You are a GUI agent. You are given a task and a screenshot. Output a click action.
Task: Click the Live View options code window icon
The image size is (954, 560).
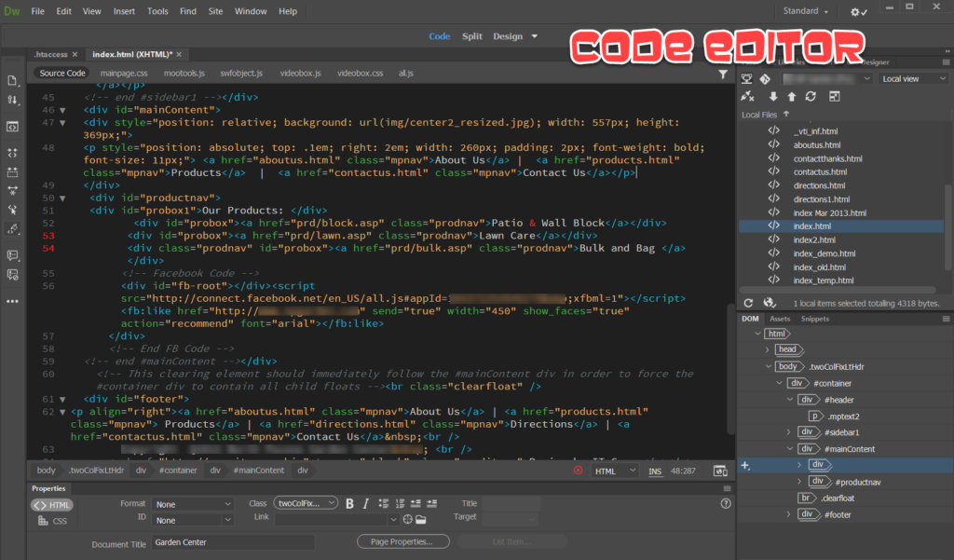(x=12, y=127)
